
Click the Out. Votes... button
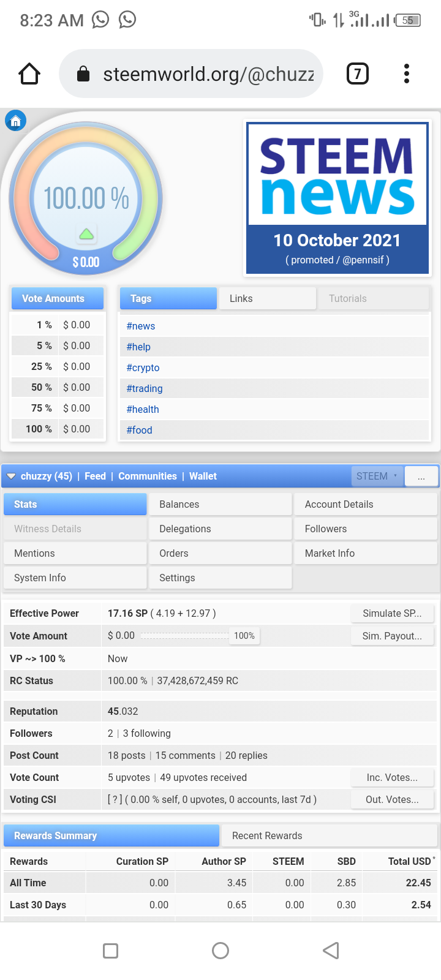392,799
